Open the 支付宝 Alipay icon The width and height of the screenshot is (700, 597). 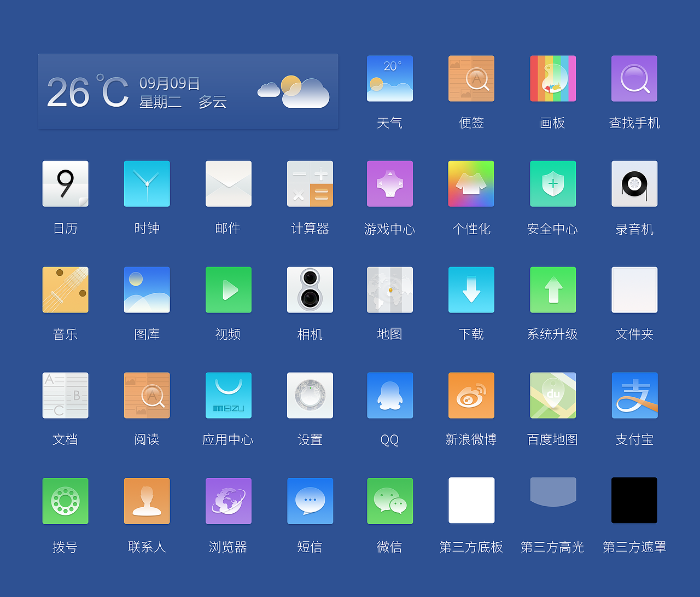[634, 396]
